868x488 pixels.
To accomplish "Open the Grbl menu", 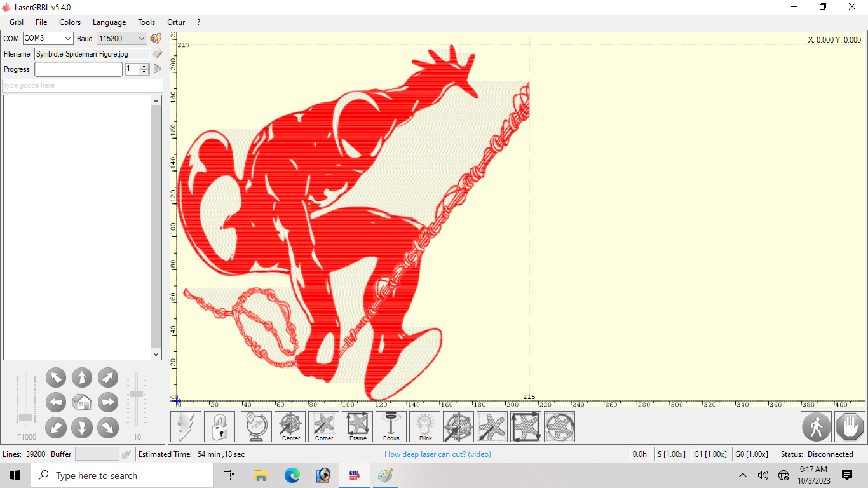I will click(17, 22).
